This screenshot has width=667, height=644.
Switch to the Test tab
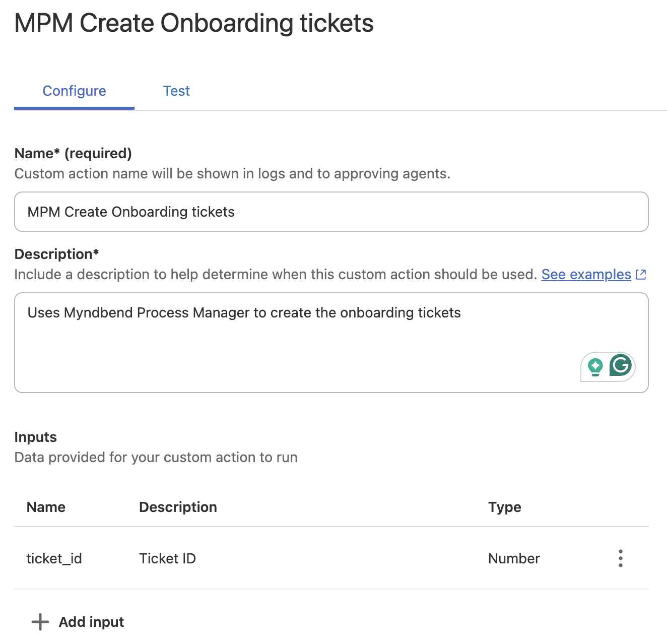coord(176,91)
